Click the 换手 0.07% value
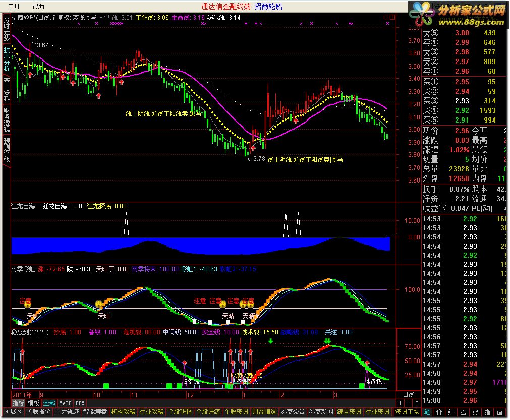The image size is (510, 420). 459,189
